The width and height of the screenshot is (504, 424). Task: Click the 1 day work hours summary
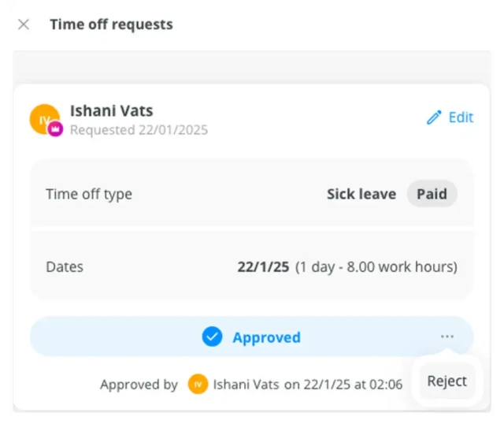376,267
